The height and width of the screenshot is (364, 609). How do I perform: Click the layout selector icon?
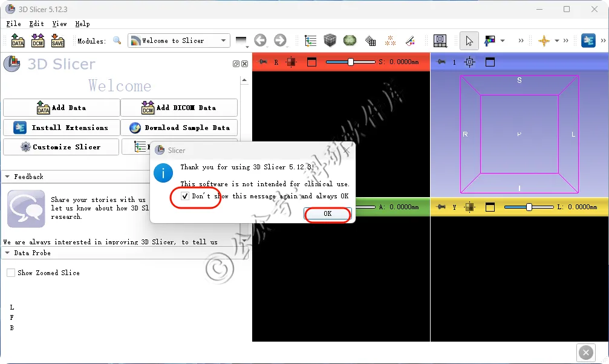tap(440, 41)
